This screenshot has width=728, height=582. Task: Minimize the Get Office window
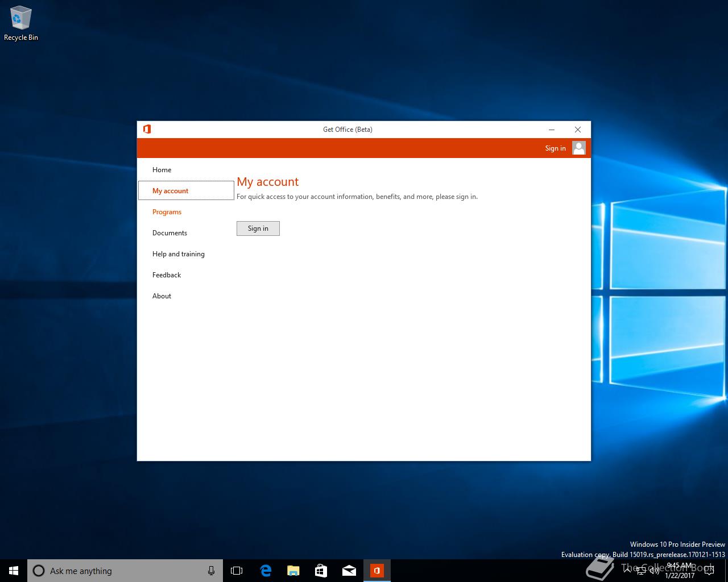coord(552,130)
